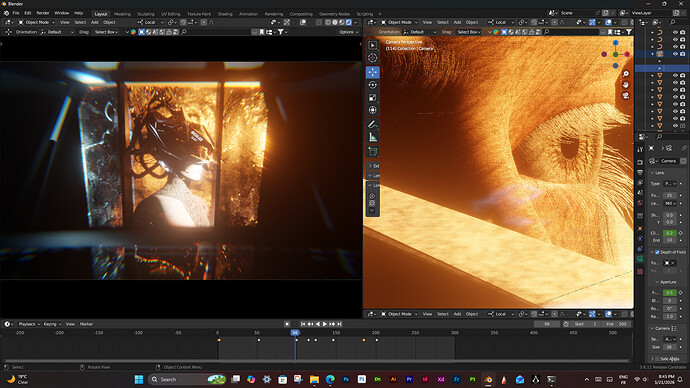This screenshot has height=388, width=690.
Task: Open the green Camera data properties tab
Action: click(640, 259)
